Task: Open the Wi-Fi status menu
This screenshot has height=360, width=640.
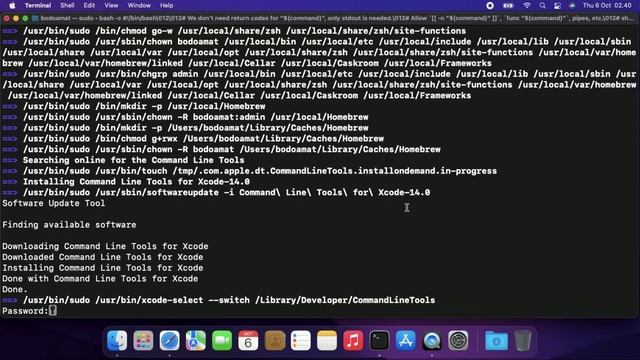Action: tap(527, 5)
